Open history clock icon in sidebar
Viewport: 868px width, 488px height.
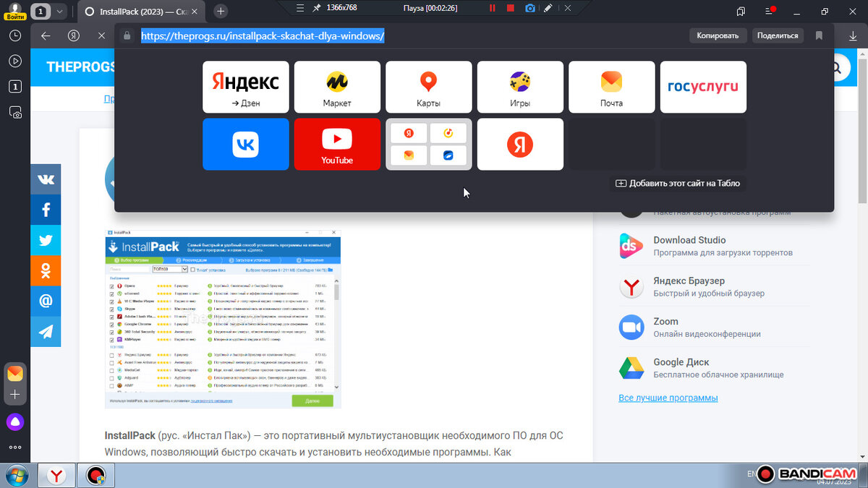[x=15, y=35]
